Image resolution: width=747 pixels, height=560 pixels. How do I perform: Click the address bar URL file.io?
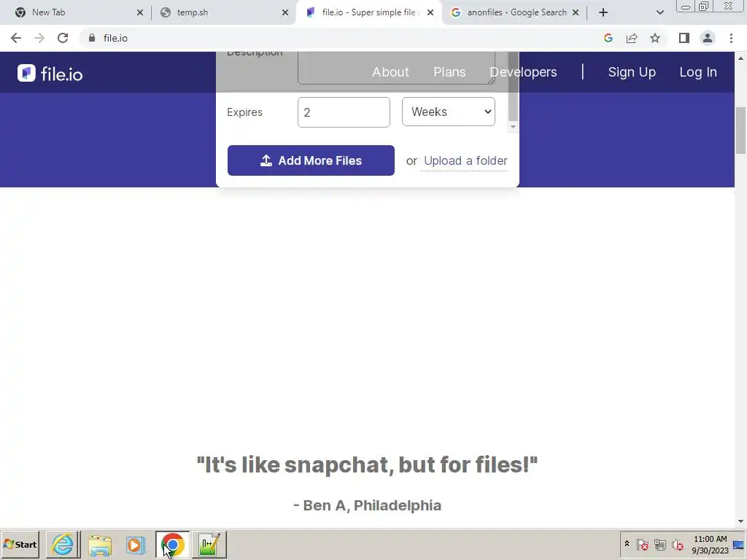tap(115, 38)
